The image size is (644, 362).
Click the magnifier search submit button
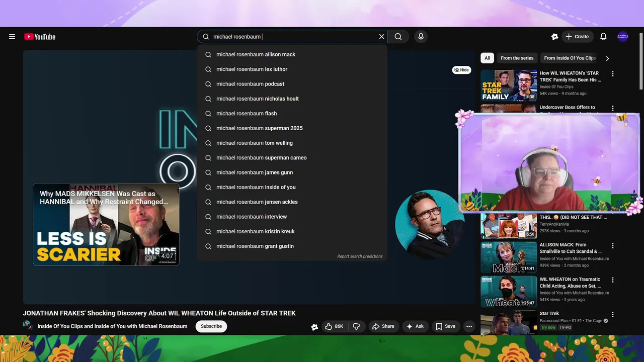(398, 37)
